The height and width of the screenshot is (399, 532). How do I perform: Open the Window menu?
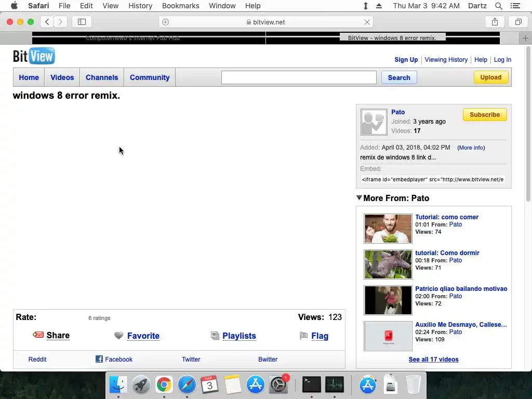tap(222, 6)
